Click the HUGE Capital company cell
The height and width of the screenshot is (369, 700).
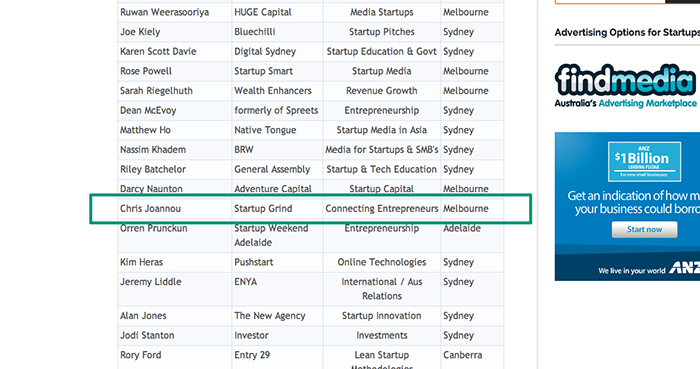pos(277,12)
